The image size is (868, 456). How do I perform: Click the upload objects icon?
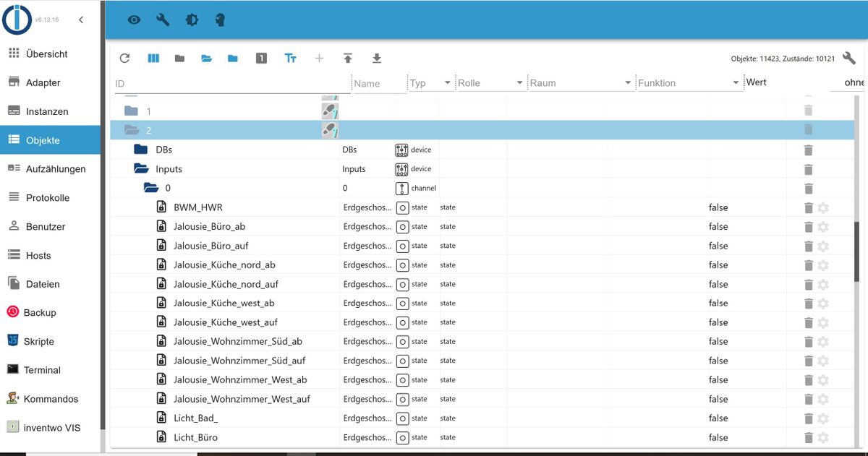coord(348,59)
